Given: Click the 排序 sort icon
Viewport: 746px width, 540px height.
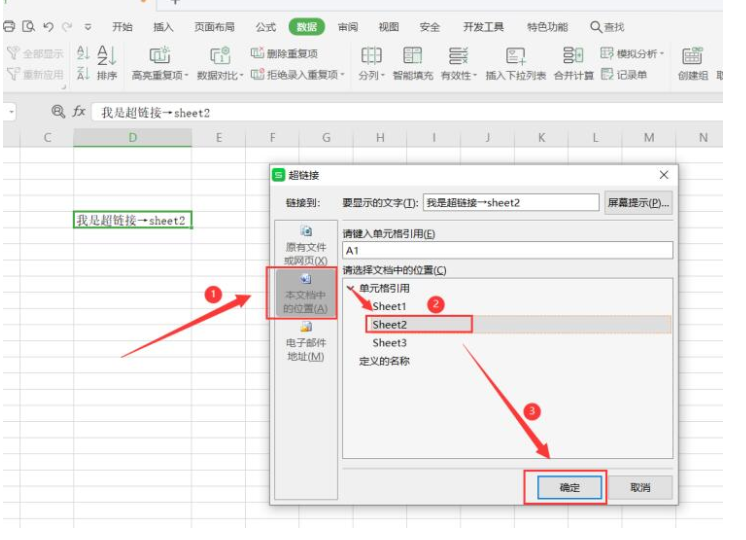Looking at the screenshot, I should pyautogui.click(x=107, y=56).
